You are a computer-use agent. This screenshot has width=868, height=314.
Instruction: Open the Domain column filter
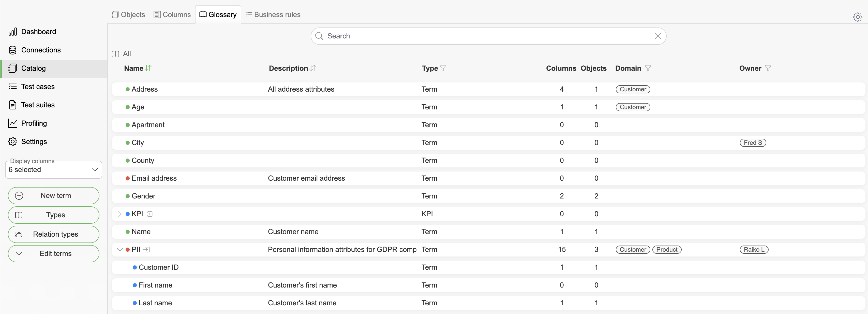648,68
